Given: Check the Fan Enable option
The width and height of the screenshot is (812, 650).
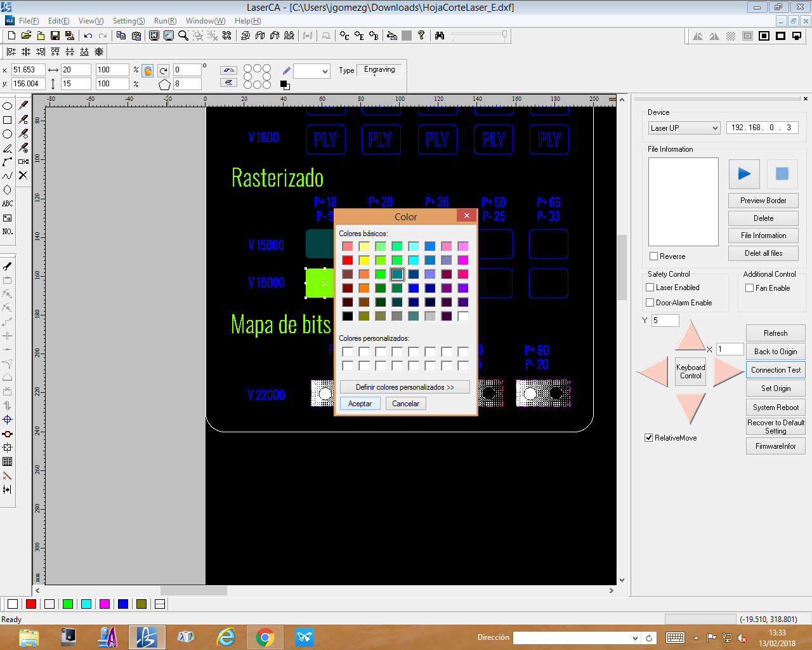Looking at the screenshot, I should 750,288.
